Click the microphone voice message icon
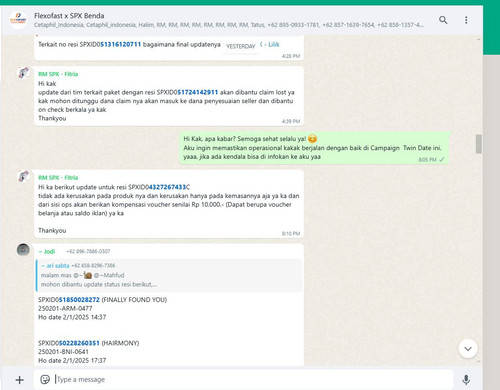500x390 pixels. point(466,380)
